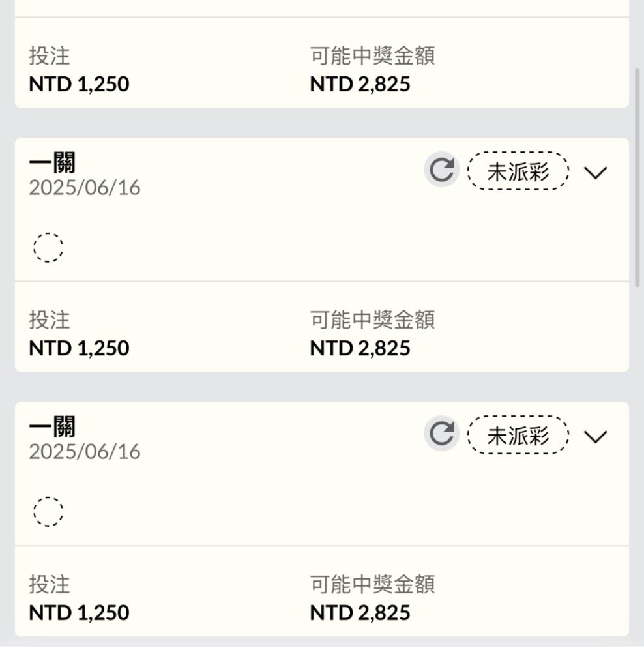644x652 pixels.
Task: Click the 2025/06/16 date in the middle card
Action: [84, 188]
